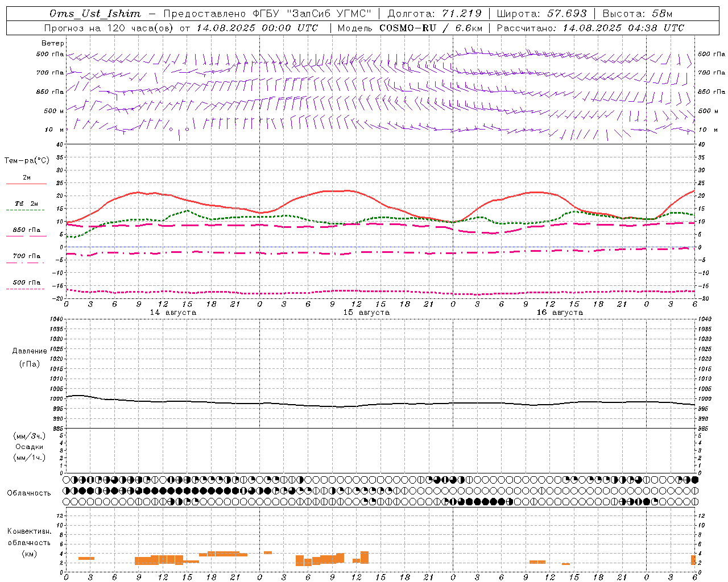Click the Ветер panel label
728x582 pixels.
click(x=53, y=43)
